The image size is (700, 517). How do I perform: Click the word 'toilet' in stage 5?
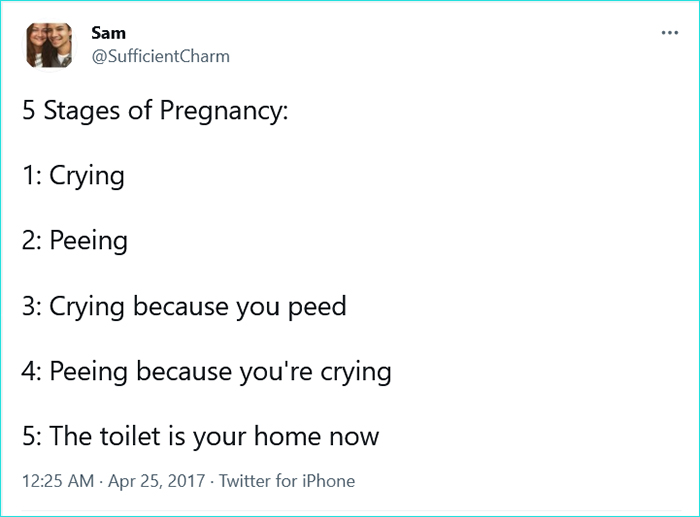[x=127, y=436]
